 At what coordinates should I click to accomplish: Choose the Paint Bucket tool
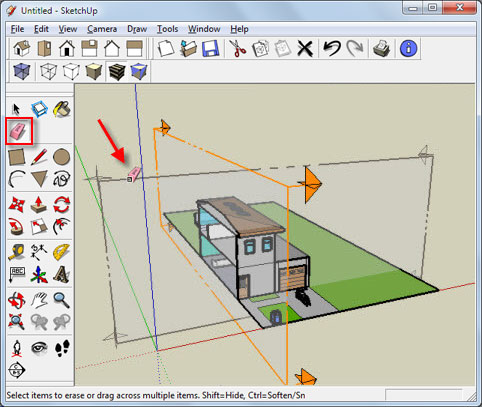pos(62,109)
